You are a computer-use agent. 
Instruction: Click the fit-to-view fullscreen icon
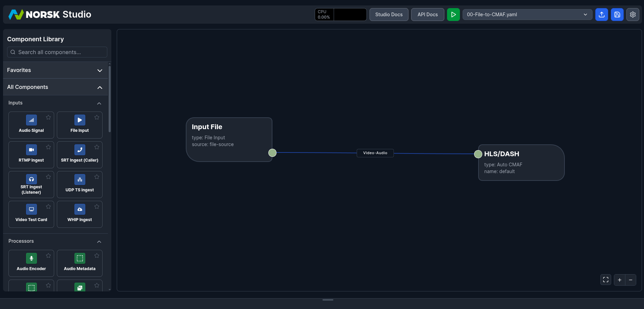605,280
